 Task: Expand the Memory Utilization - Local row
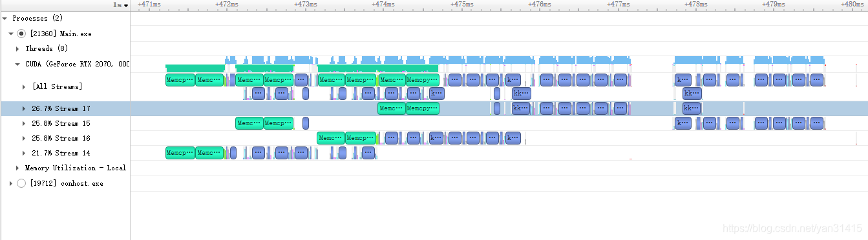17,168
